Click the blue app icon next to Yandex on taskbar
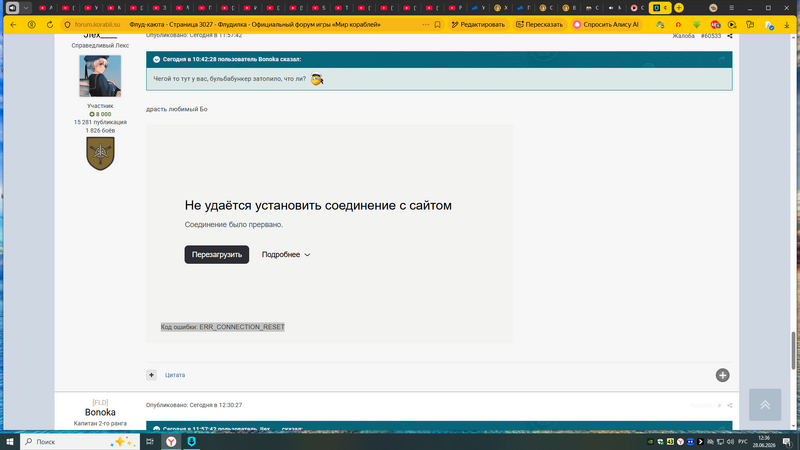 (191, 441)
